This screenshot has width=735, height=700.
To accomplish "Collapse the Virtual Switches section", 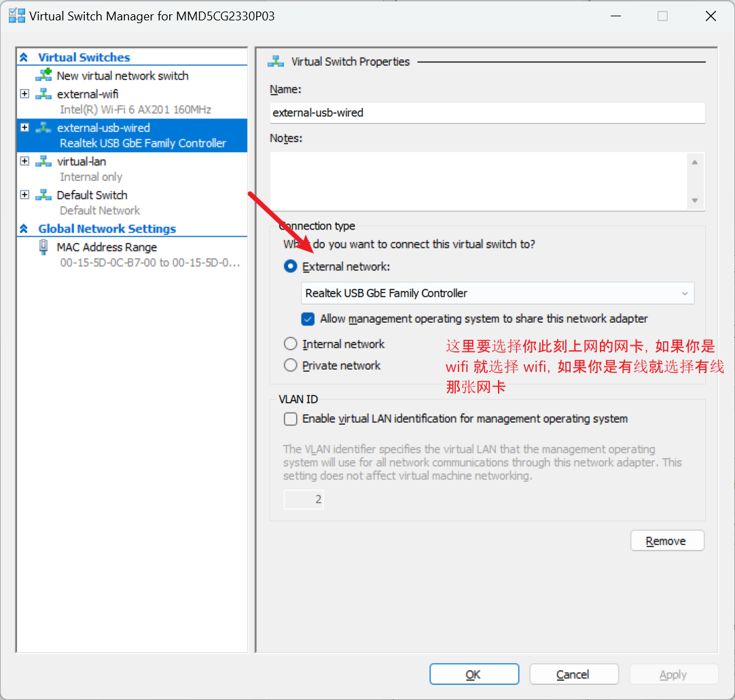I will tap(24, 58).
